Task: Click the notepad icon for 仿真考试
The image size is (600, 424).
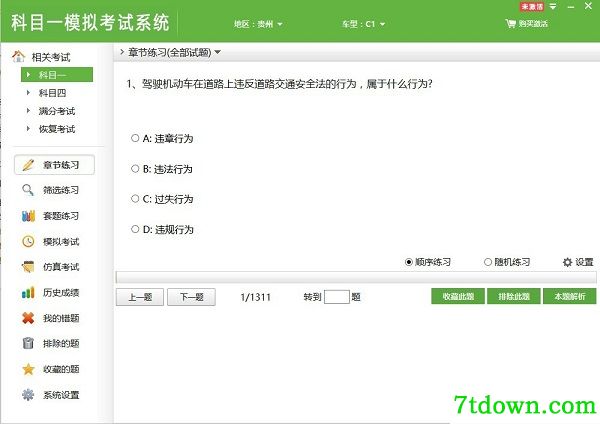Action: [28, 267]
